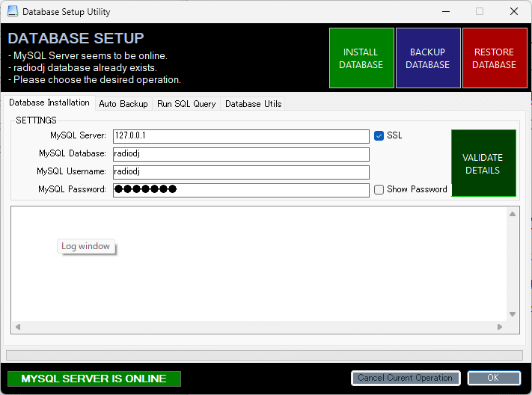Viewport: 532px width, 395px height.
Task: Click the MySQL Username input field
Action: point(241,172)
